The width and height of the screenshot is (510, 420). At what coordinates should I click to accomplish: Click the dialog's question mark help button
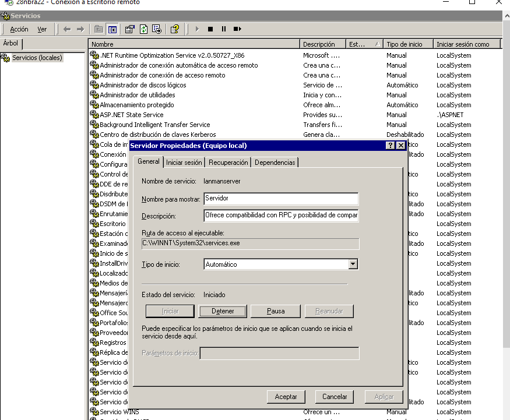coord(391,146)
